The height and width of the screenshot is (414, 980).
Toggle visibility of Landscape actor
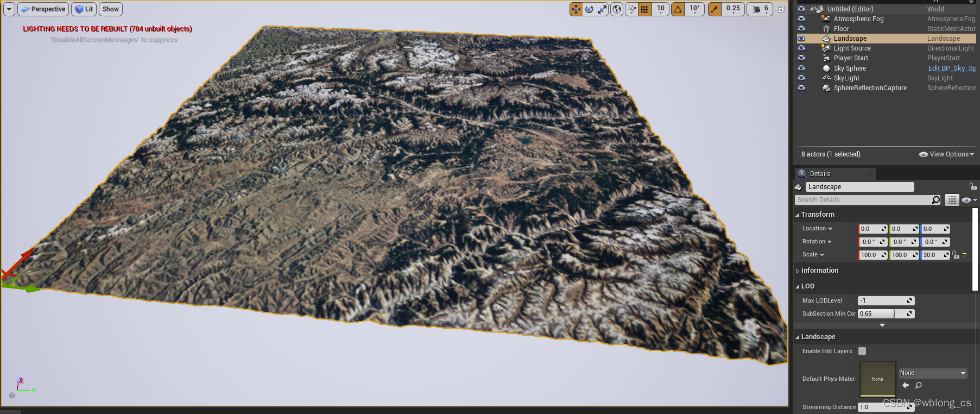point(801,39)
